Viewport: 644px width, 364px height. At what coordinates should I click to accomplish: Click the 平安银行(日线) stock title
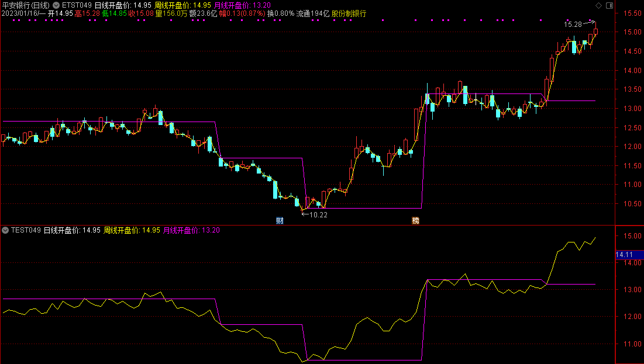(x=26, y=5)
